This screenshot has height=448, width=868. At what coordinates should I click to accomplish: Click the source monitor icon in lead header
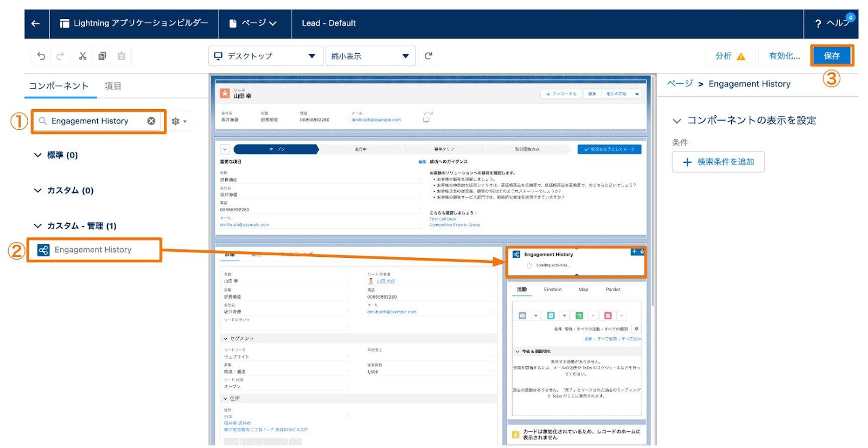point(426,120)
